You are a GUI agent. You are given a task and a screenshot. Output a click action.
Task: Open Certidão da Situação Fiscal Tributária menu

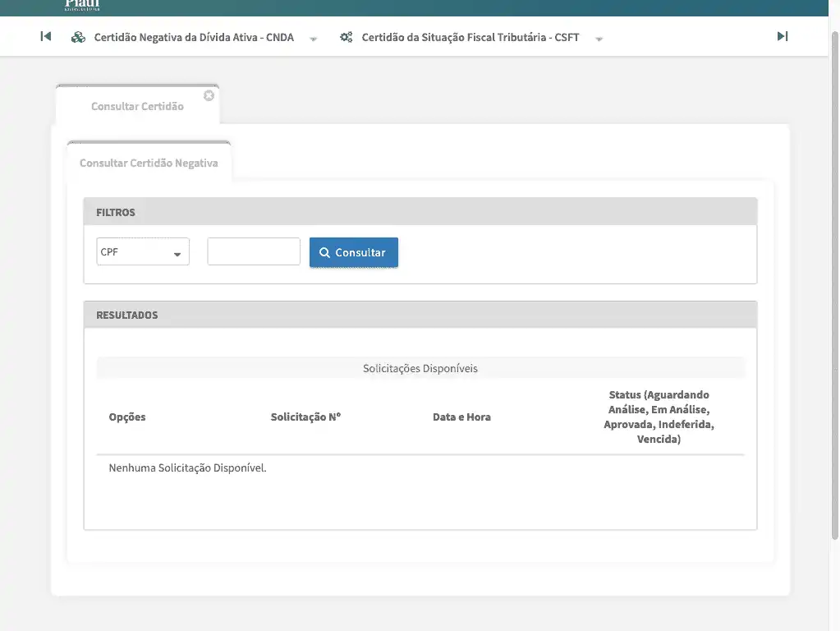pos(470,37)
